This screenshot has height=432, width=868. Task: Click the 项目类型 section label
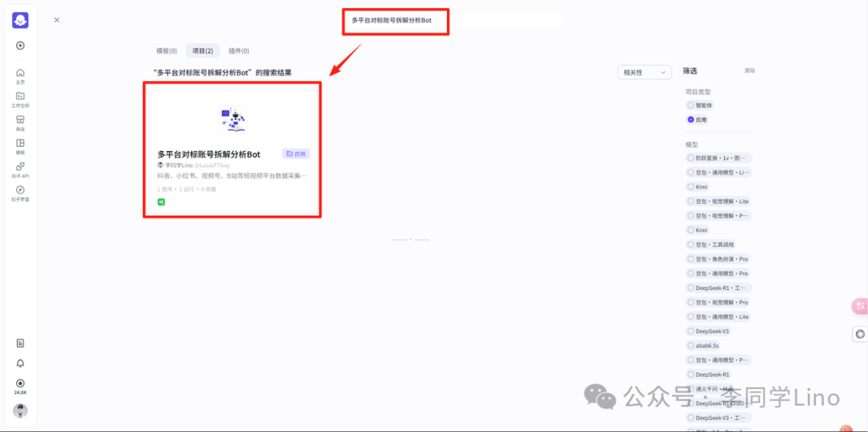tap(698, 92)
